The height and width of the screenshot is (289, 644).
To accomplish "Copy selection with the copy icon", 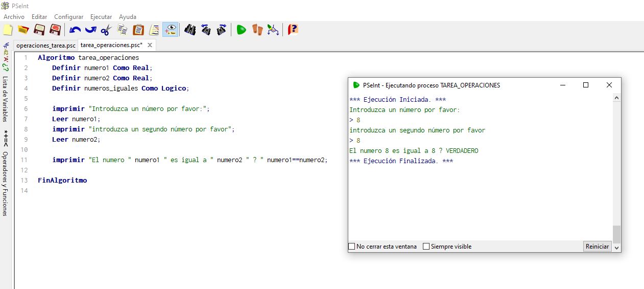I will [x=123, y=30].
